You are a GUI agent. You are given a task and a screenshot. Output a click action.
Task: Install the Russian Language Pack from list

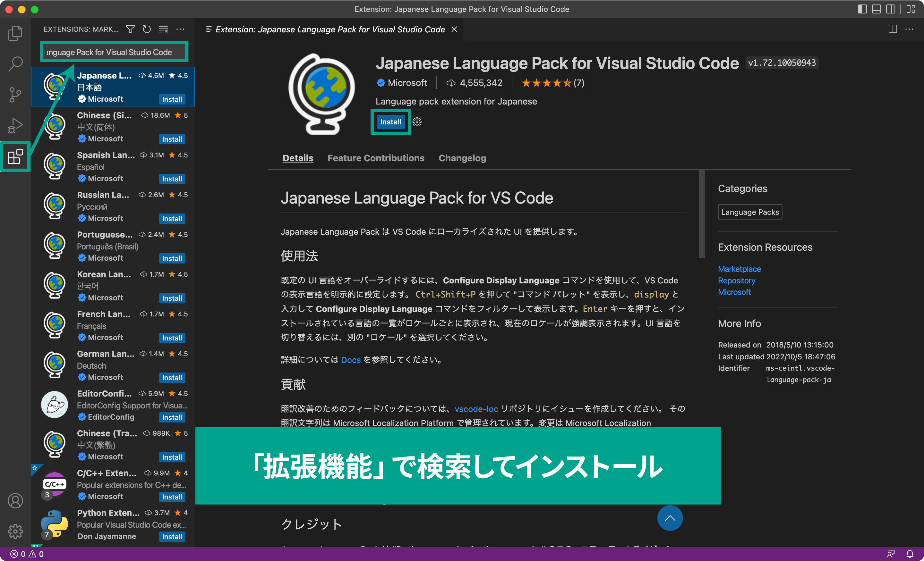(x=172, y=219)
